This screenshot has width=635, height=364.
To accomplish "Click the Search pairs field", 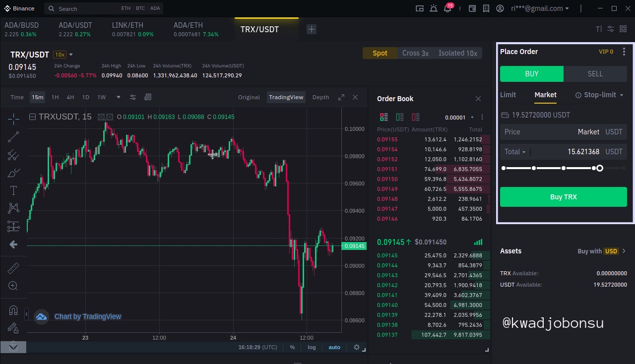I will tap(104, 8).
